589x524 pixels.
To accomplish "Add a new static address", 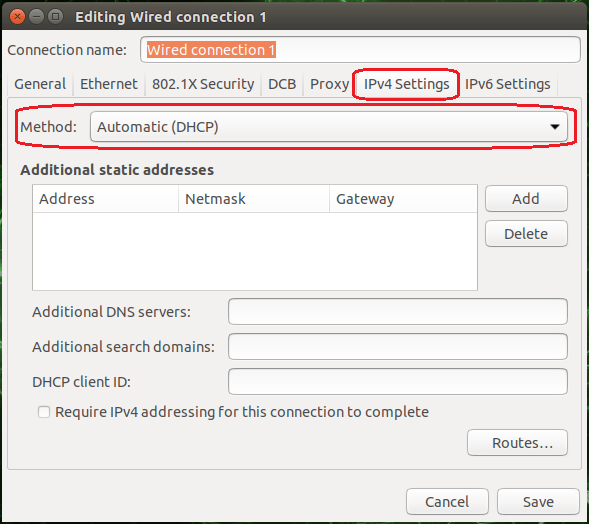I will click(526, 198).
